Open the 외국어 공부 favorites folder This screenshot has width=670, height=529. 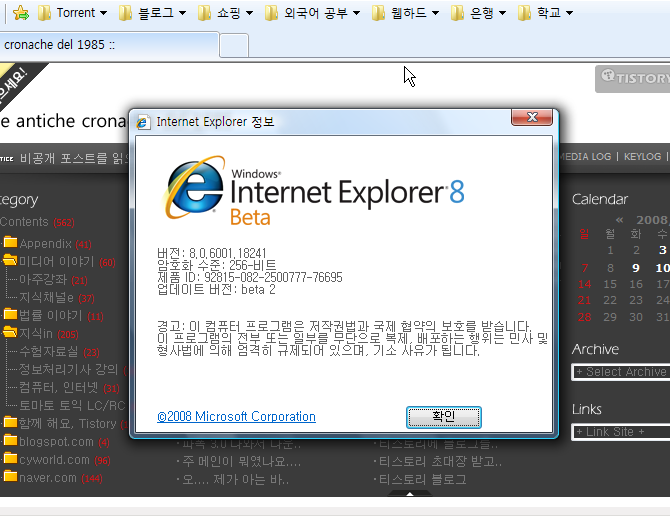[312, 13]
